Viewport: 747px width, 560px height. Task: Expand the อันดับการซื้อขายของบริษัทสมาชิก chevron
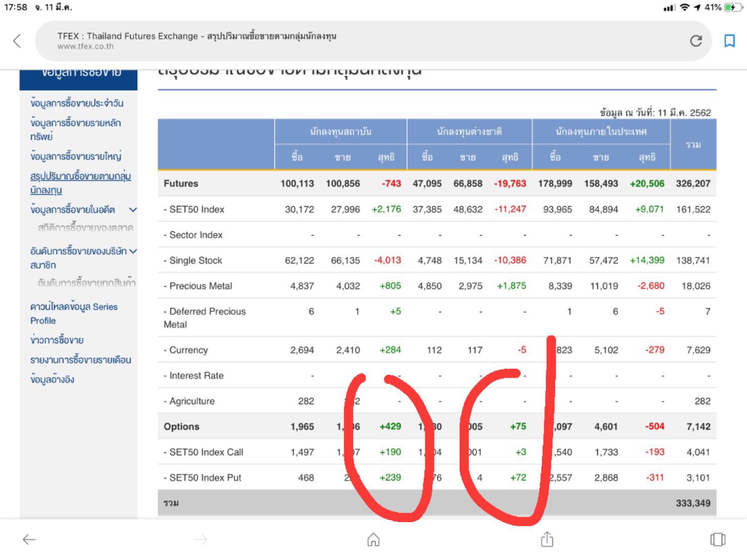[x=133, y=251]
